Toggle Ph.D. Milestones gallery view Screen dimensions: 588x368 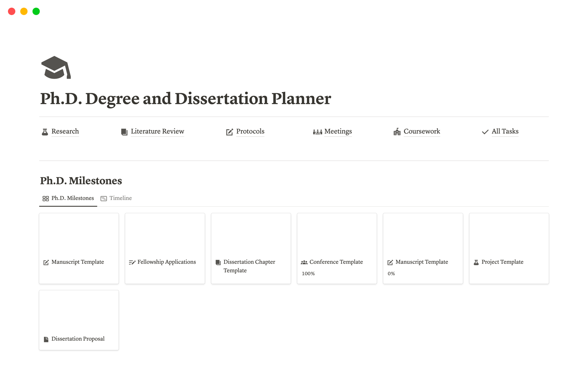pos(68,198)
